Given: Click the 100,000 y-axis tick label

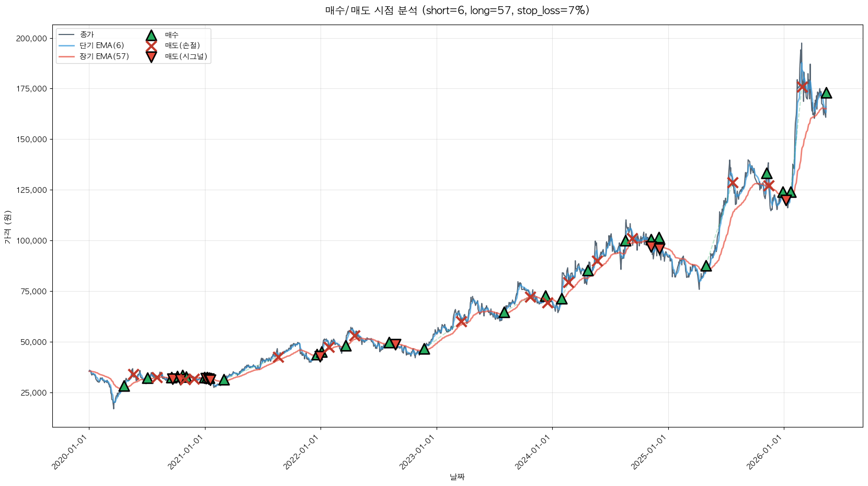Looking at the screenshot, I should (31, 241).
